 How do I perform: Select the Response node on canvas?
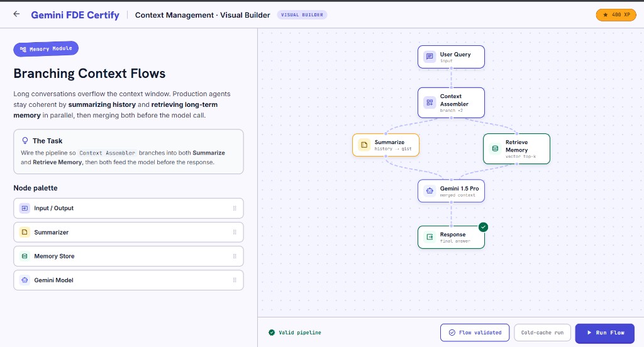[x=451, y=237]
